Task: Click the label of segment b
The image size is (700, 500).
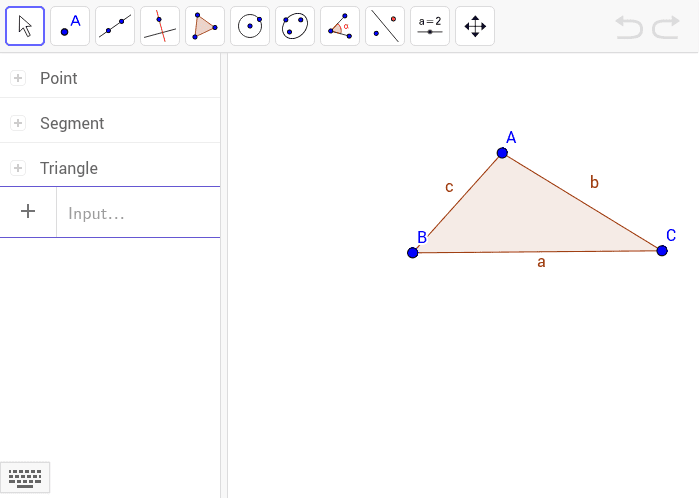Action: pyautogui.click(x=594, y=182)
